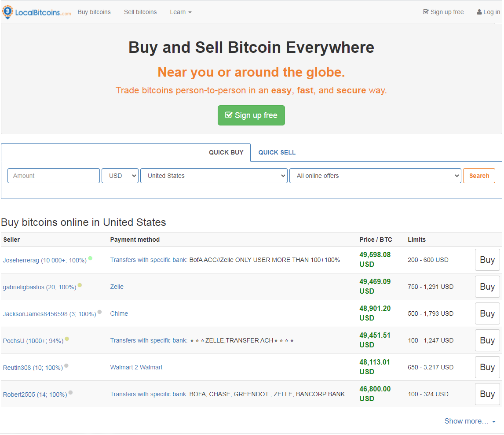Open the Transfers with specific bank link for Joseherrerag
504x435 pixels.
[x=149, y=260]
